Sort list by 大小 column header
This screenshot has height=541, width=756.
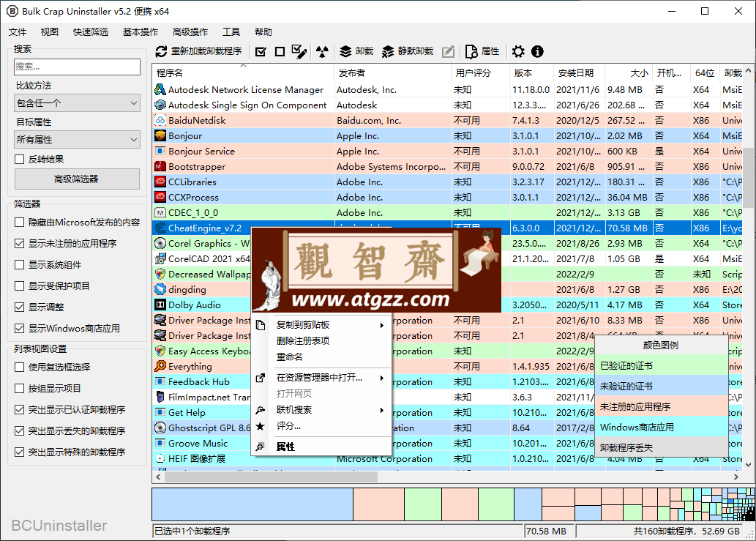point(629,72)
